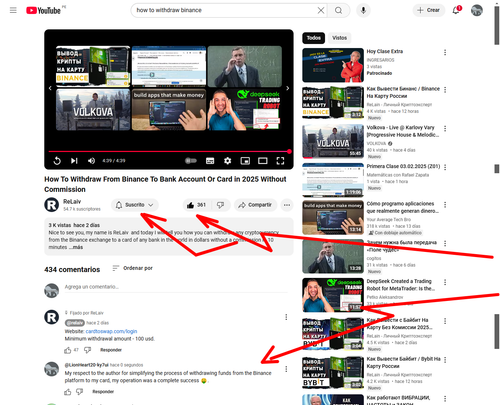
Task: Open menu for Hoy Clase Extra
Action: click(445, 52)
